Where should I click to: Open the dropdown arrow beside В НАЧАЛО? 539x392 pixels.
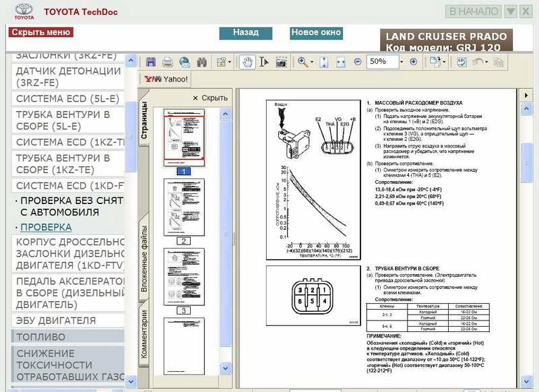click(x=511, y=11)
